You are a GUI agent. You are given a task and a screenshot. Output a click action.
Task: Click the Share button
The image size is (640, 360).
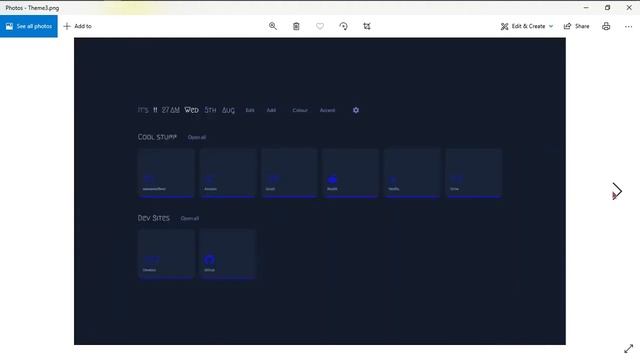click(576, 26)
